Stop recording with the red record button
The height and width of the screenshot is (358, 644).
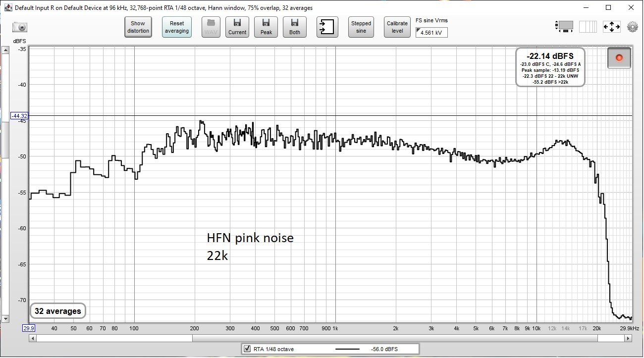pos(619,58)
